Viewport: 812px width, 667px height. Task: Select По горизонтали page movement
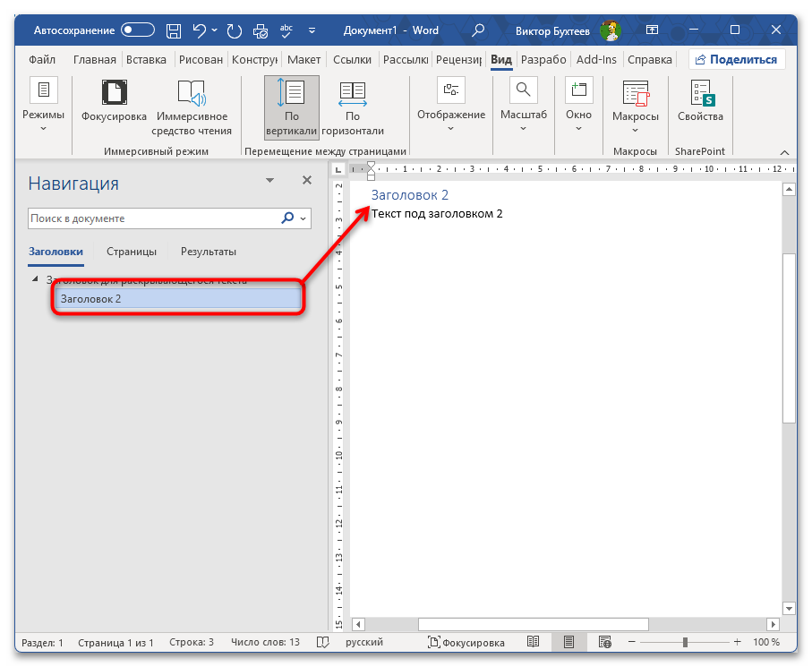[353, 93]
